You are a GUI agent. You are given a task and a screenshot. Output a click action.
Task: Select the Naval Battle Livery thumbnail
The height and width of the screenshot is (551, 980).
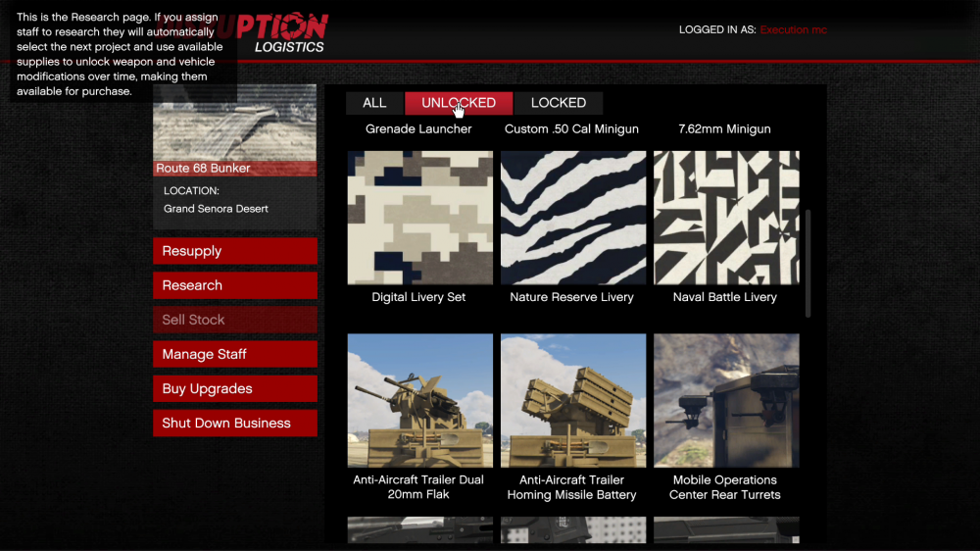pos(726,218)
